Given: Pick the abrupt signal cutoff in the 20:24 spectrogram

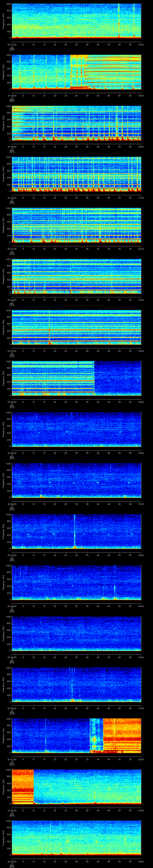Looking at the screenshot, I should click(x=94, y=378).
